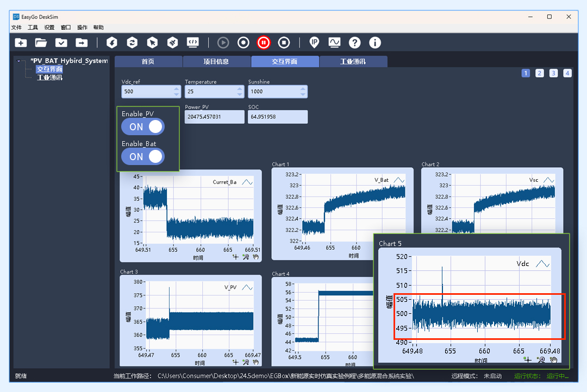Select 工业通讯 in the project tree
Screen dimensions: 587x392
(x=50, y=78)
